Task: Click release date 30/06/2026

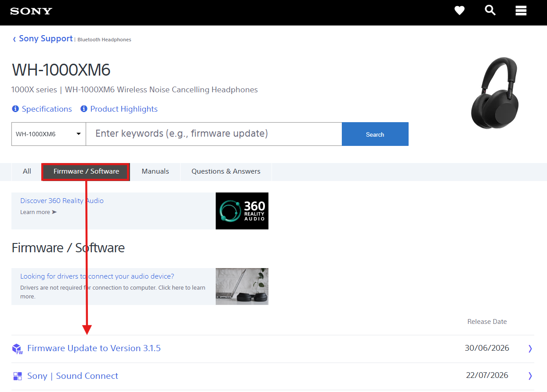Action: click(487, 348)
